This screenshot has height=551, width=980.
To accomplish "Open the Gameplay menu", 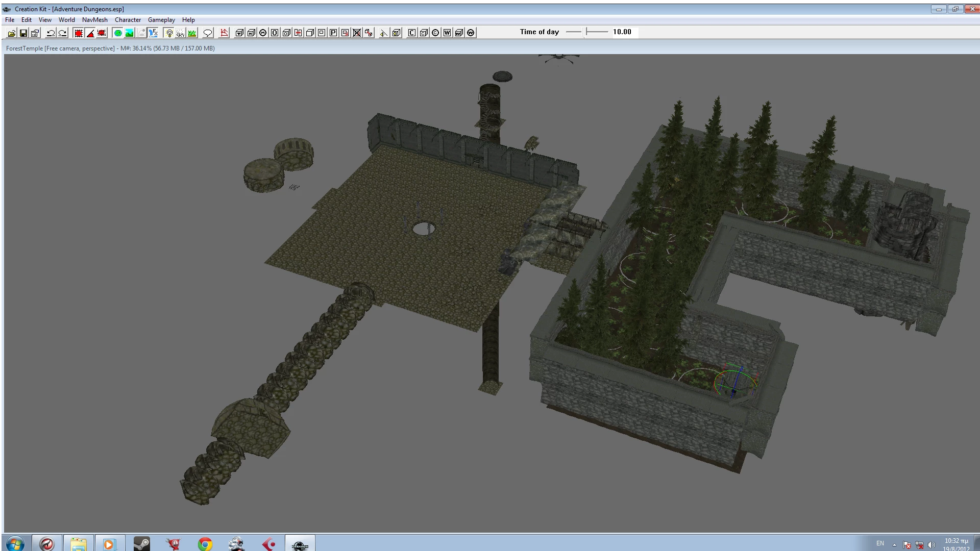I will [161, 20].
